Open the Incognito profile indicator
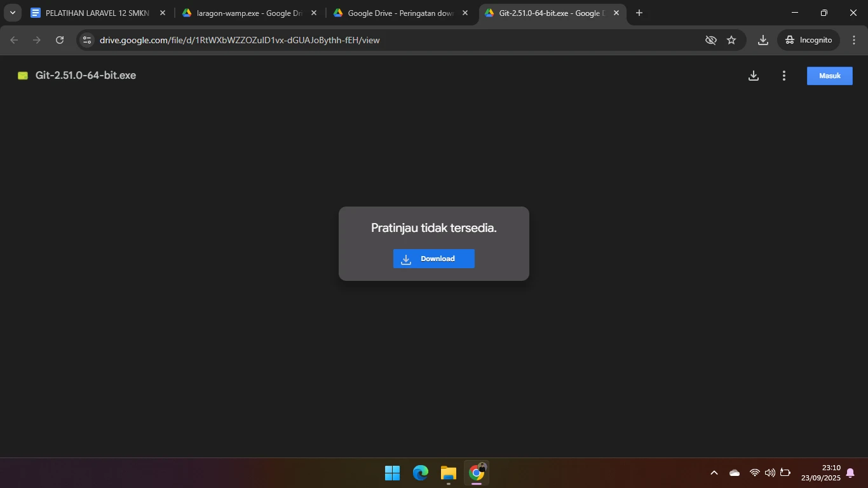The image size is (868, 488). click(808, 40)
